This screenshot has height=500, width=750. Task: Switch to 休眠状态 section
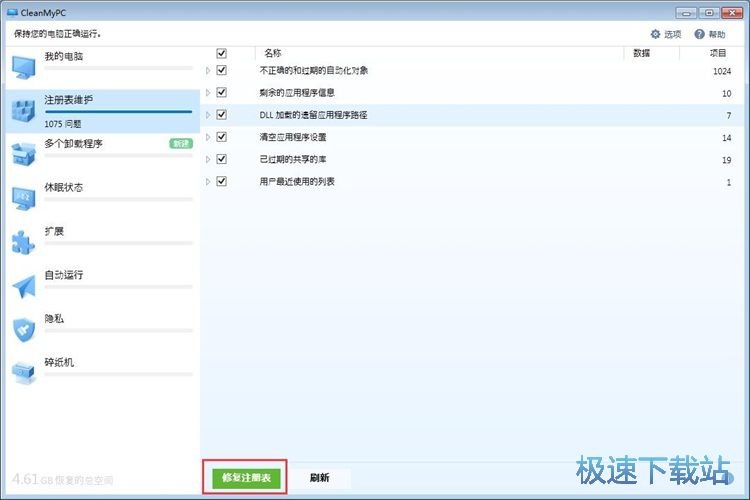[102, 199]
